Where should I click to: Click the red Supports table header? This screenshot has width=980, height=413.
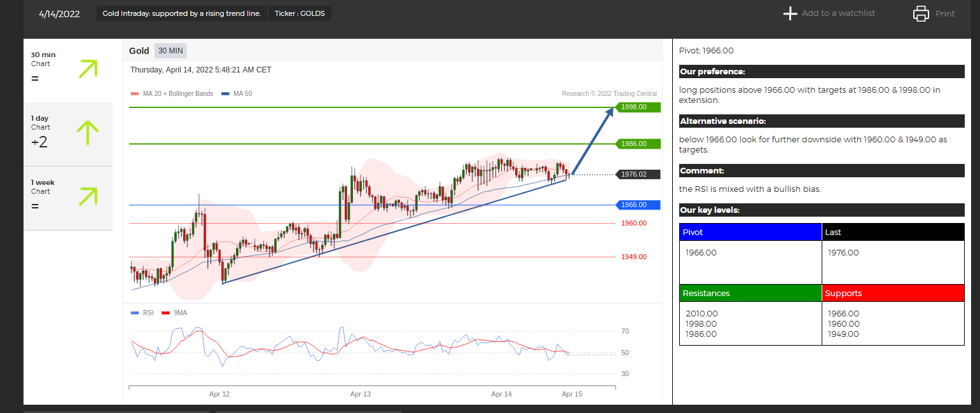[x=894, y=293]
